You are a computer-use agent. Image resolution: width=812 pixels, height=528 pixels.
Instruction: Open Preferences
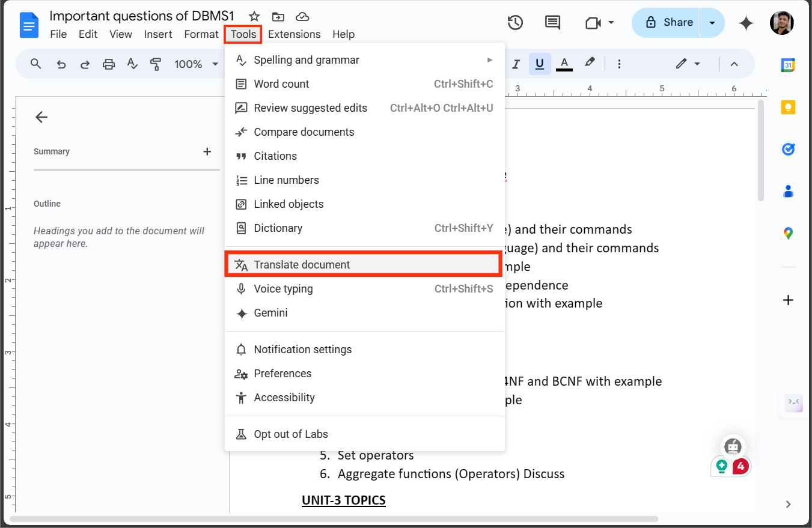(365, 374)
